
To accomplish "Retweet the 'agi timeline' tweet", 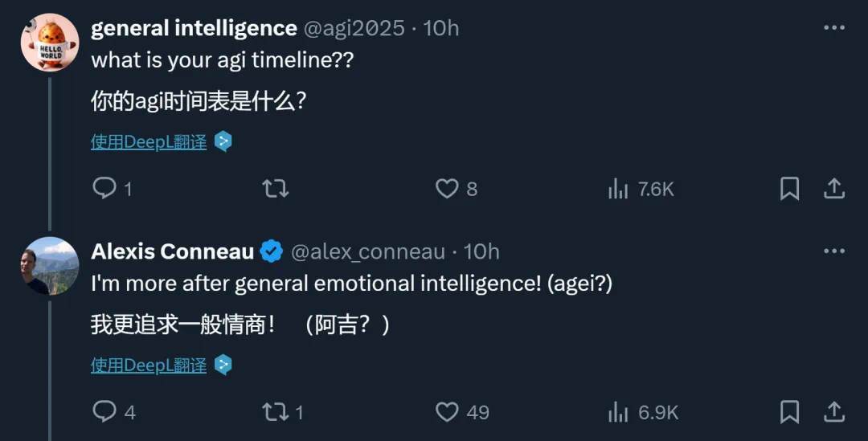I will [276, 189].
